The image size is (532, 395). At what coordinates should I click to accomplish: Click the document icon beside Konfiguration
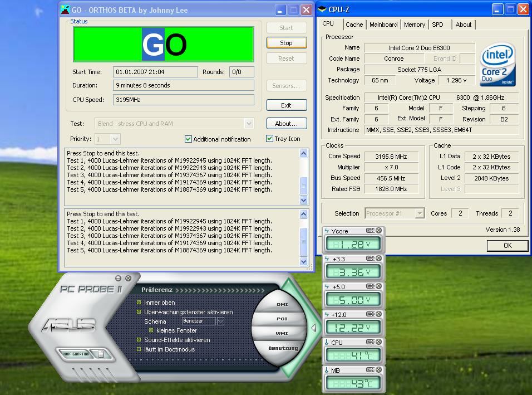(101, 354)
